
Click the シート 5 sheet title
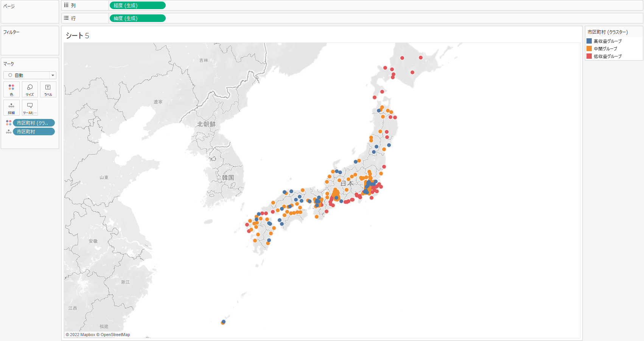(78, 36)
